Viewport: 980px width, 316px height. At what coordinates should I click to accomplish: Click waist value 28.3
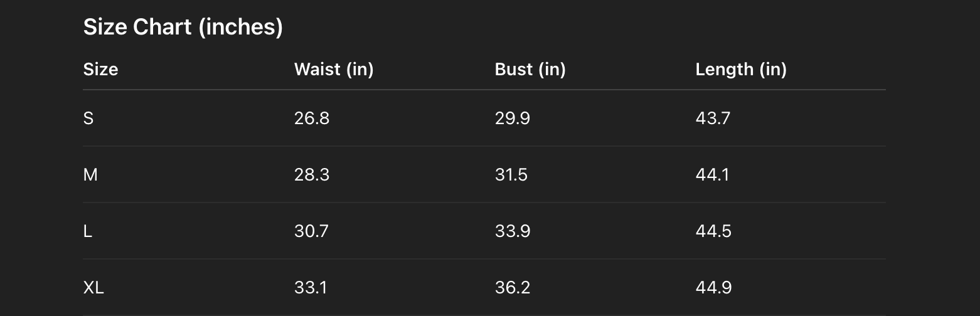312,174
